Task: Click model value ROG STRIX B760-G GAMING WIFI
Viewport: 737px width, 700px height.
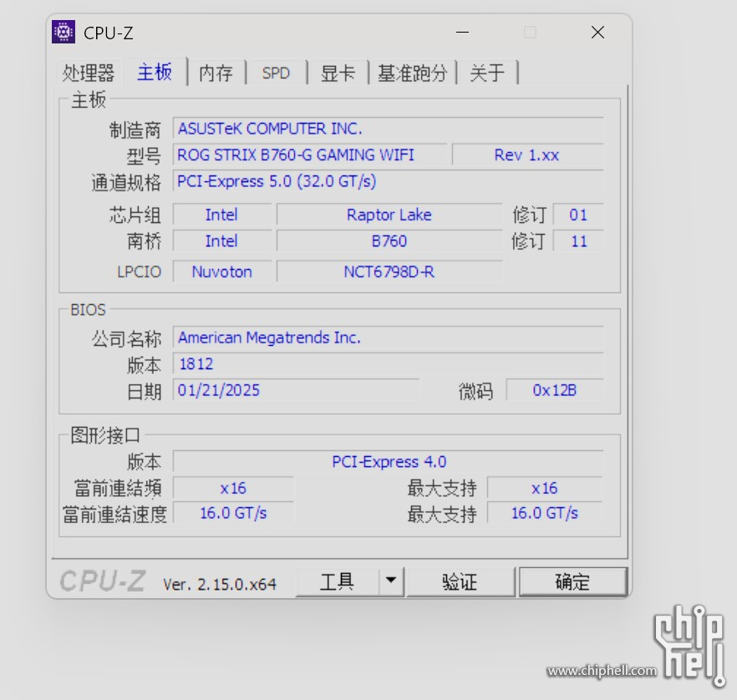Action: [x=310, y=155]
